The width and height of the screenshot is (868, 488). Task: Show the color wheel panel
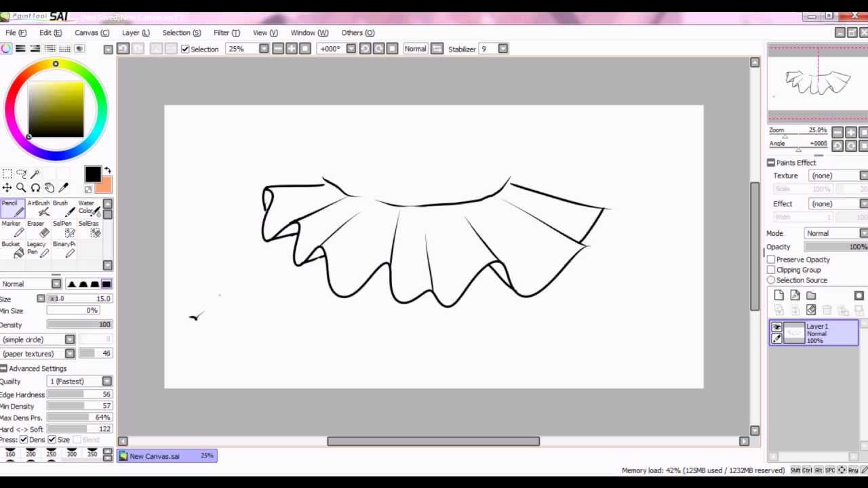6,49
